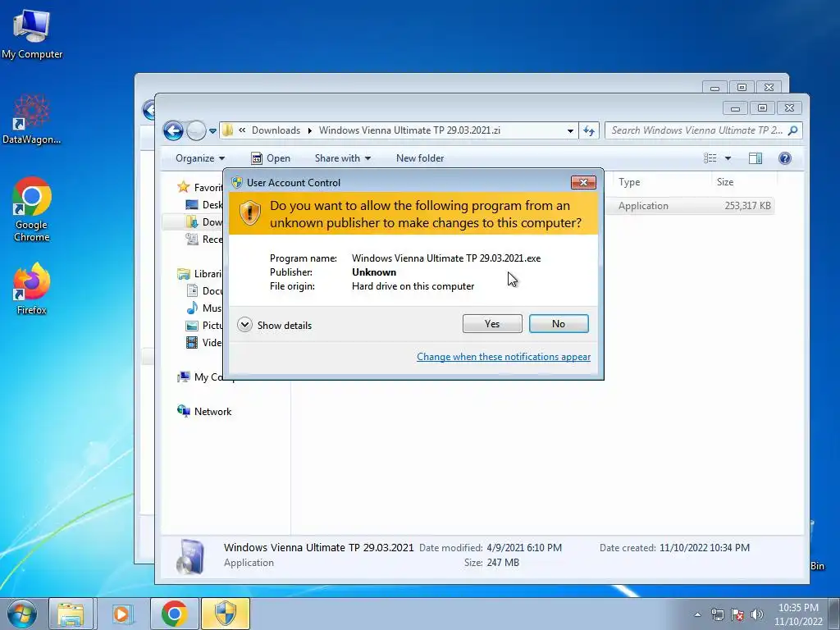Select Recent Places in navigation pane
Screen dimensions: 840x630
[x=204, y=239]
